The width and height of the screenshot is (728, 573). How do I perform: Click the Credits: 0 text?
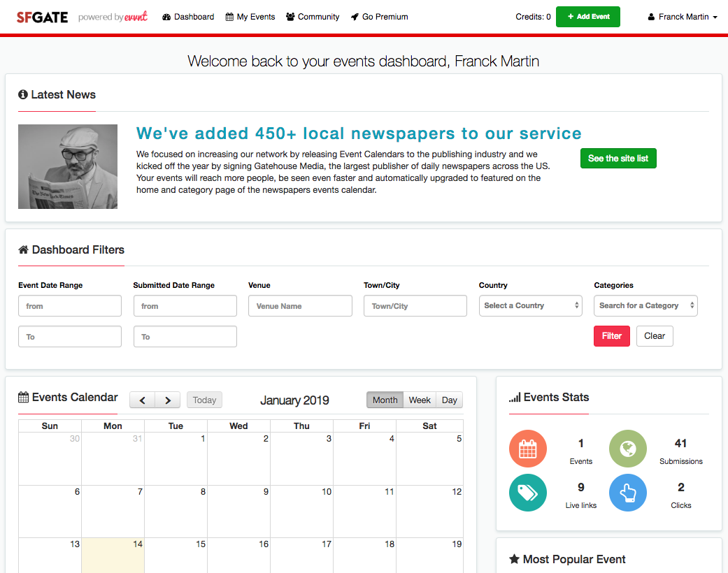[x=533, y=17]
